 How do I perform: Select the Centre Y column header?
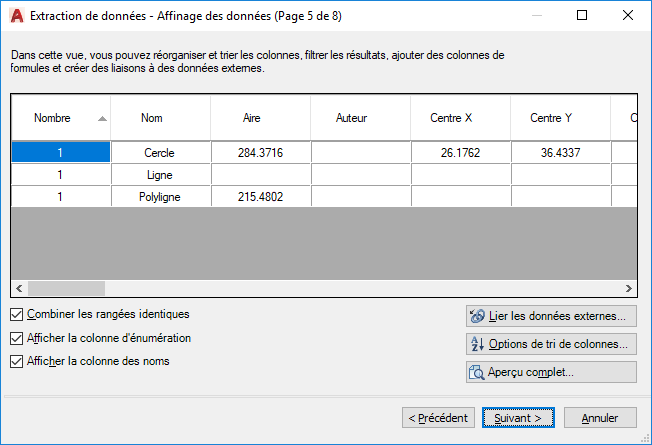point(560,118)
